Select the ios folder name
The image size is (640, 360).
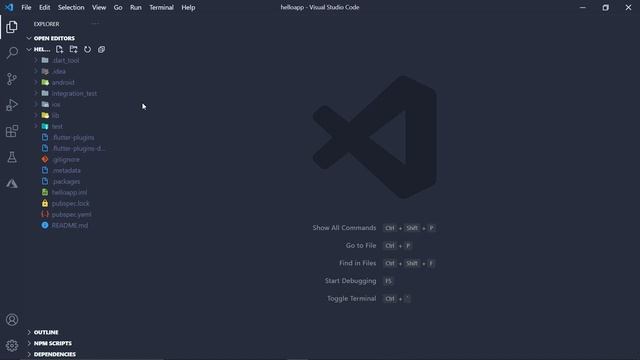tap(56, 104)
